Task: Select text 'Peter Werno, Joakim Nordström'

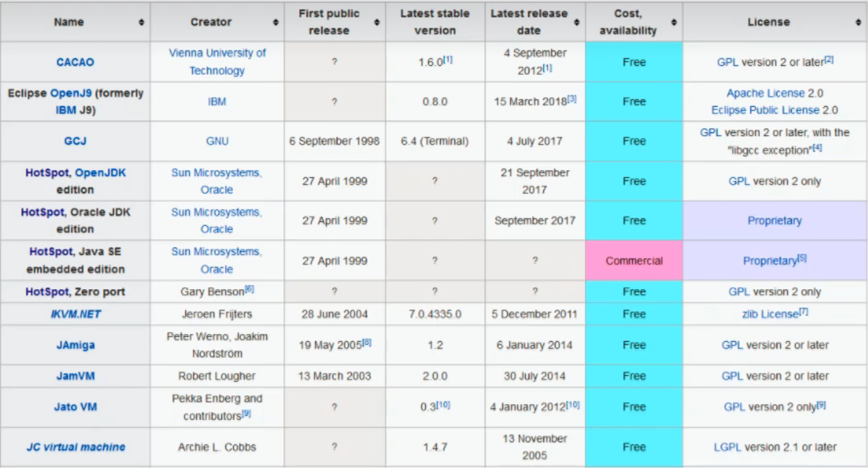Action: coord(216,345)
